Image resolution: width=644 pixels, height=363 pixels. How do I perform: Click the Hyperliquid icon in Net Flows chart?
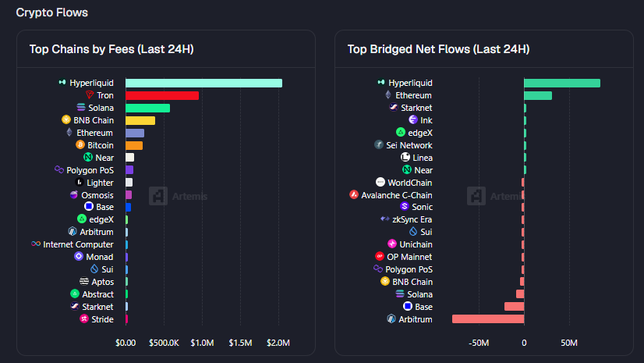[x=381, y=83]
